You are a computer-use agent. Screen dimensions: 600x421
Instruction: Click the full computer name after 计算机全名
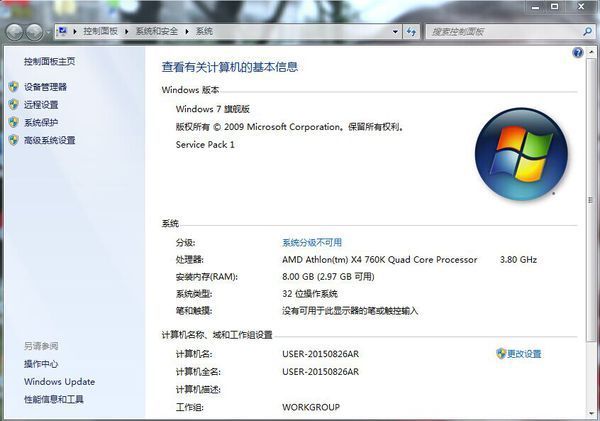pos(321,372)
